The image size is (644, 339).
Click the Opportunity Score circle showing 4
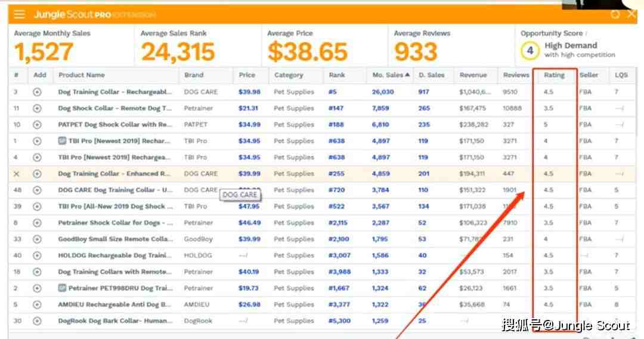[x=530, y=51]
